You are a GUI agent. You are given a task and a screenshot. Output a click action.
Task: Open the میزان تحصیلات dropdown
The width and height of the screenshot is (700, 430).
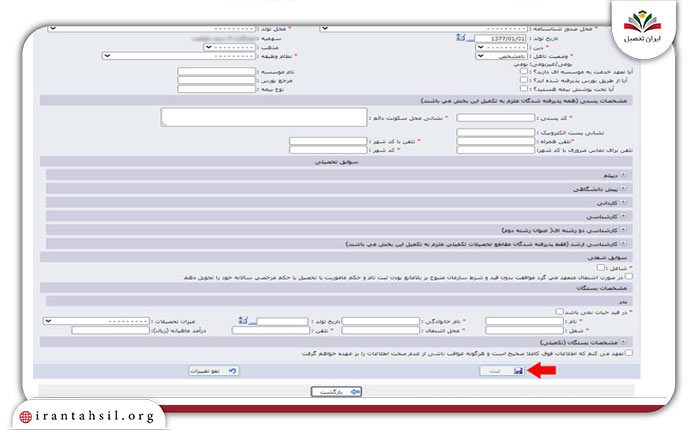(x=96, y=321)
